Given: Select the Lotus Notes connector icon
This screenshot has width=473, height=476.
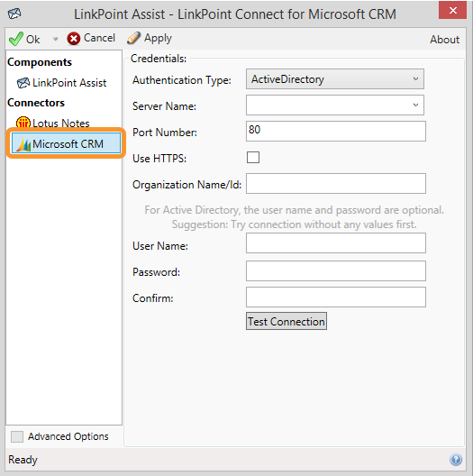Looking at the screenshot, I should coord(23,123).
